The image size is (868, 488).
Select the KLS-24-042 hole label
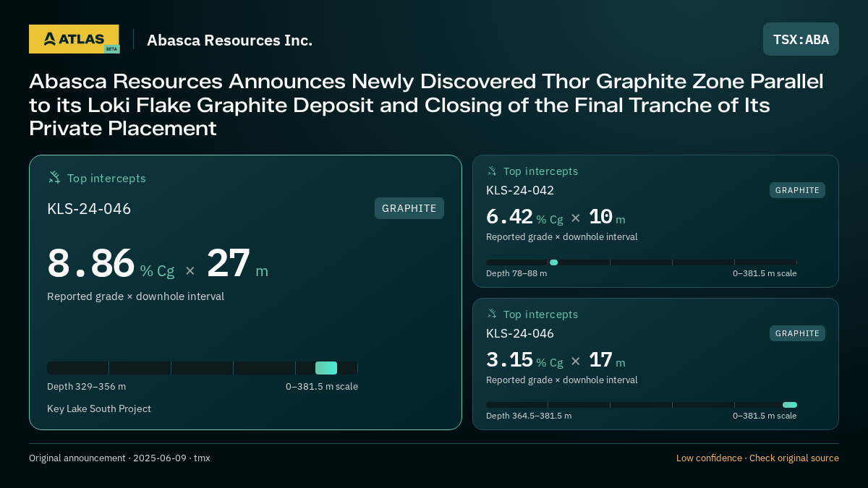(520, 190)
